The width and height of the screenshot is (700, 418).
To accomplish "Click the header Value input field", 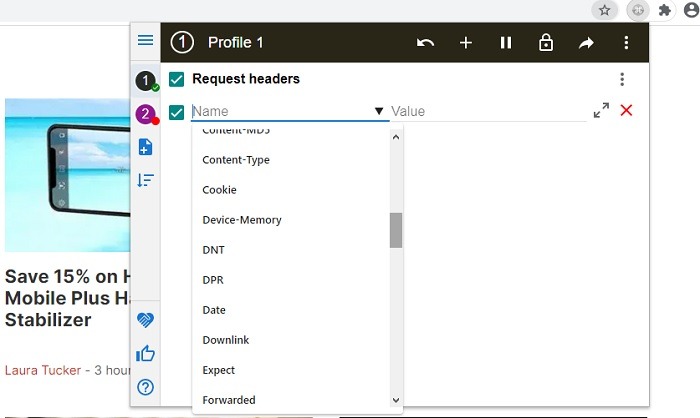I will tap(488, 111).
